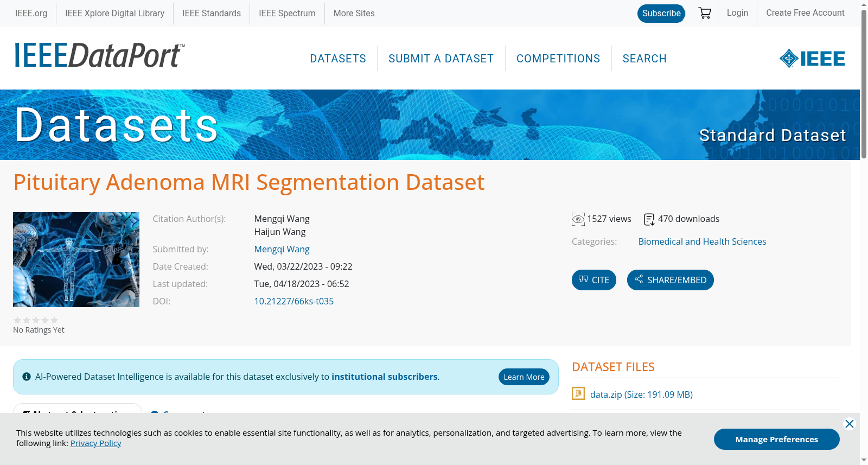This screenshot has height=465, width=868.
Task: Click the Login link
Action: 737,12
